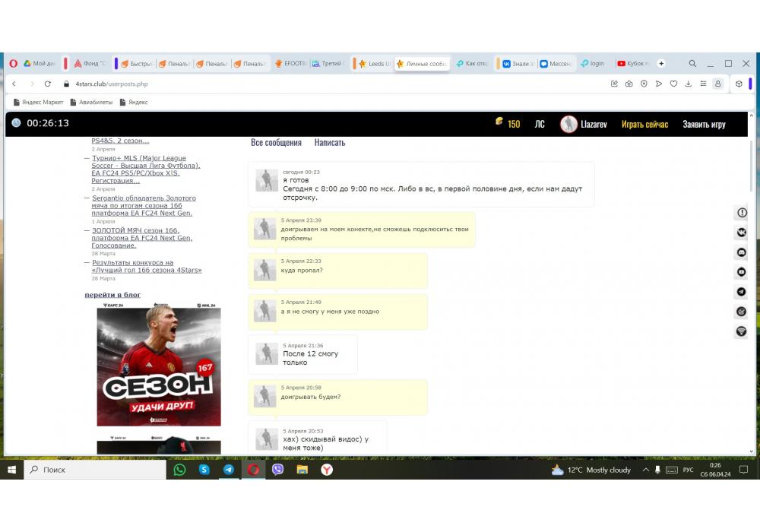Click the YouTube icon in right sidebar
The height and width of the screenshot is (532, 760).
[741, 272]
